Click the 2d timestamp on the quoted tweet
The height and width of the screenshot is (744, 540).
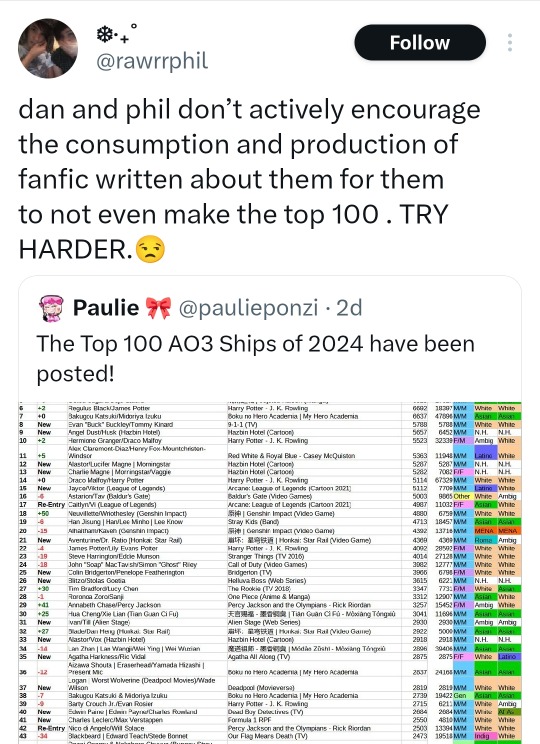coord(349,308)
